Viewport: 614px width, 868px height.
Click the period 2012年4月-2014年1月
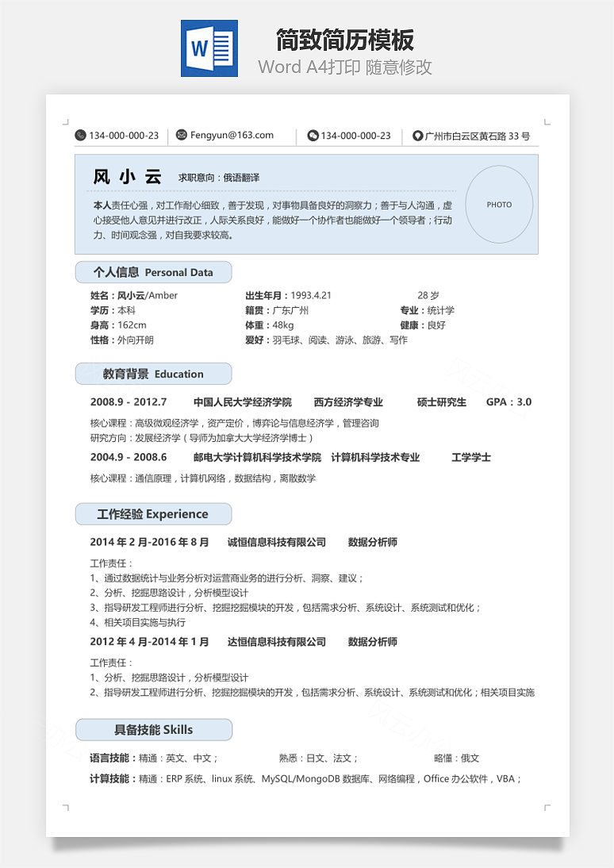coord(149,642)
